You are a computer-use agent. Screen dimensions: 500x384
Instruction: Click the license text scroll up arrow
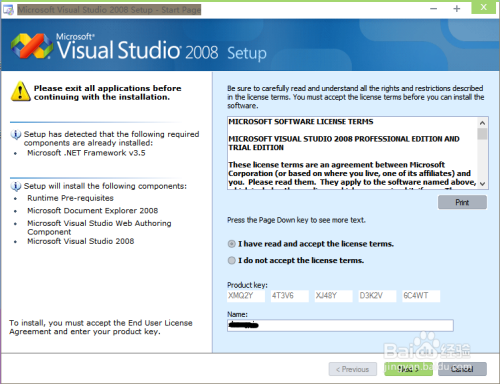pos(482,123)
